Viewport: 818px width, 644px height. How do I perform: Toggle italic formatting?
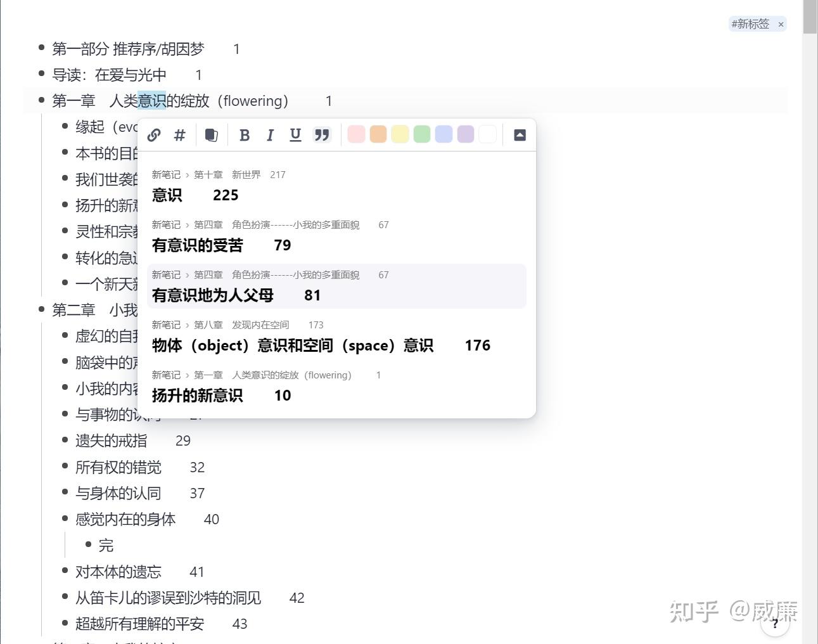[270, 135]
